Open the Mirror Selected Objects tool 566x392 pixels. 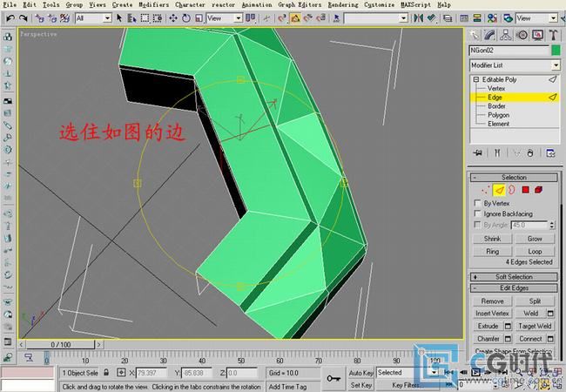(418, 17)
